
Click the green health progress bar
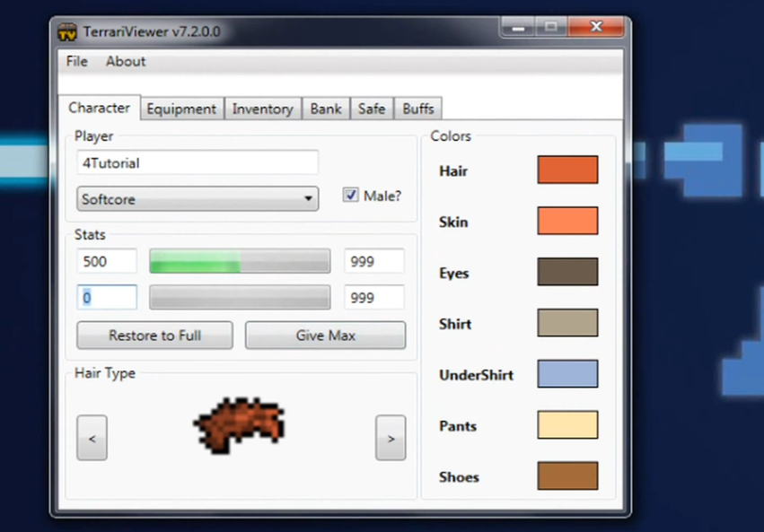pyautogui.click(x=240, y=261)
